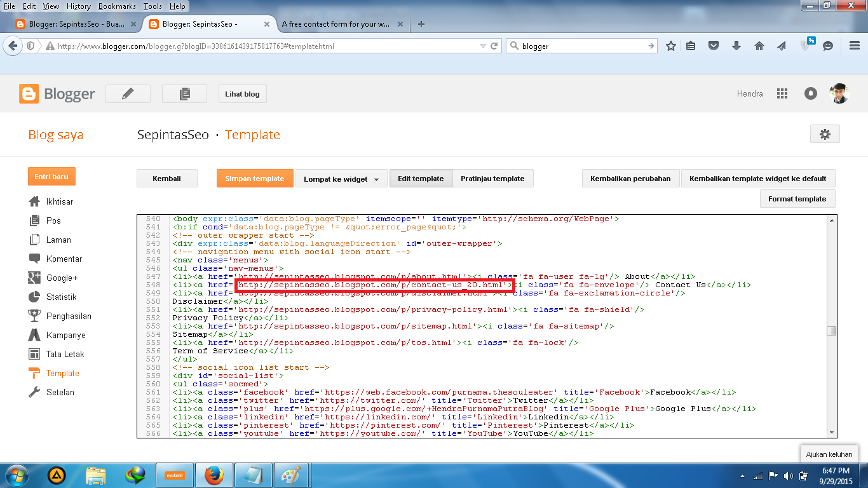
Task: Switch to the 'SepintasSeo - Bua...' tab
Action: [75, 24]
